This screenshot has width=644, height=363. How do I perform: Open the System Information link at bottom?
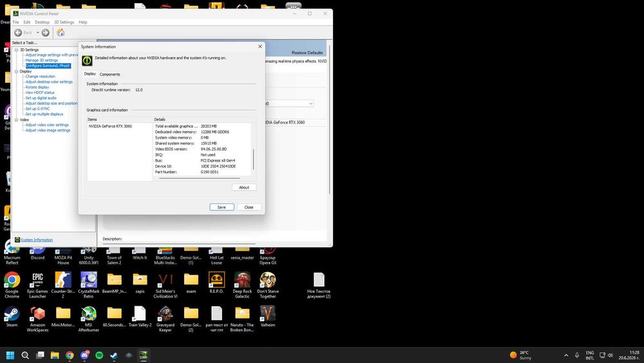pos(37,240)
